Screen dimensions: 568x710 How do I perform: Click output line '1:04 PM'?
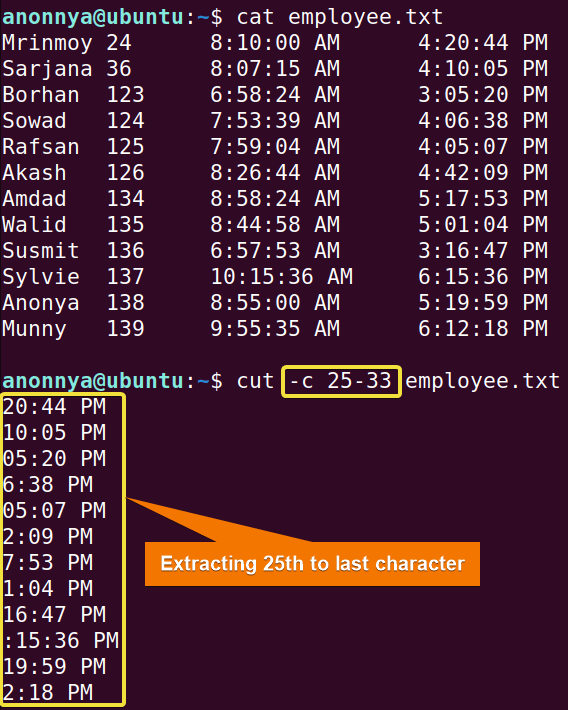click(x=48, y=589)
